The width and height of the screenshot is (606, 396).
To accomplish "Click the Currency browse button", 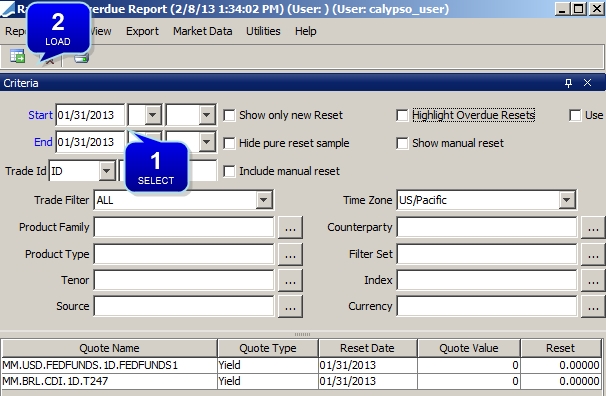I will coord(593,307).
